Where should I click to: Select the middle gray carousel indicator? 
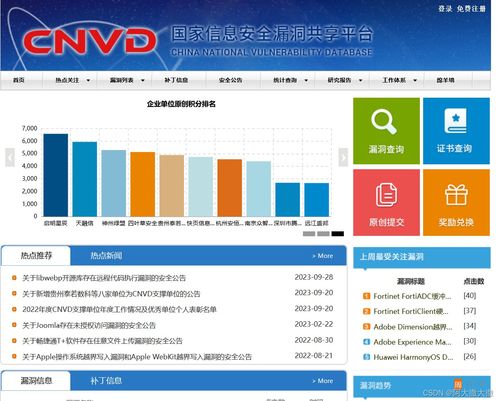(323, 234)
